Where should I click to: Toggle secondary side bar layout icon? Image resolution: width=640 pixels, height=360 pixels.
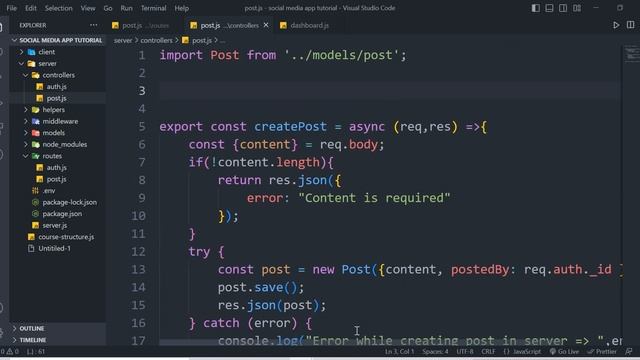coord(563,8)
